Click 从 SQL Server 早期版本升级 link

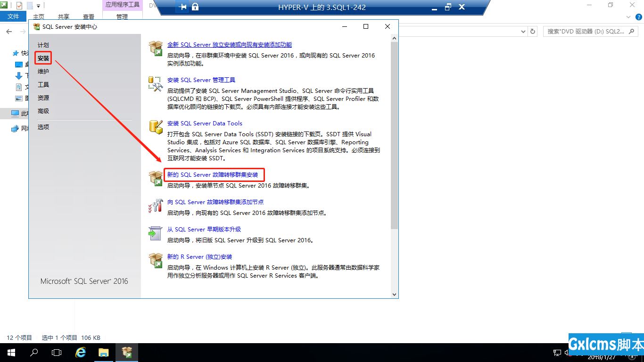coord(204,230)
